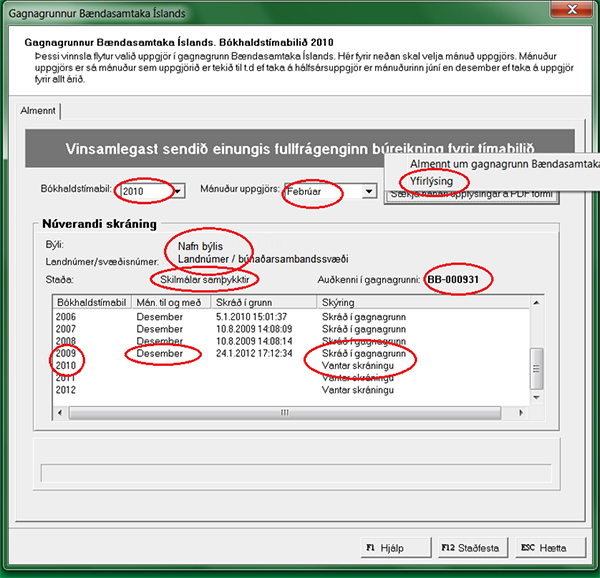Viewport: 600px width, 578px height.
Task: Click the 5.1.2010 15:01:37 timestamp cell
Action: coord(251,317)
